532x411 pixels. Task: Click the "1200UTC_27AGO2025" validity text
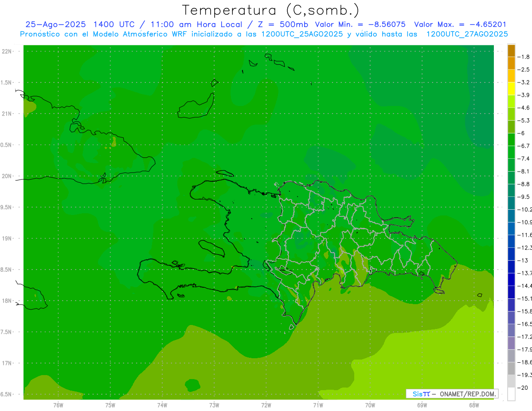[467, 34]
